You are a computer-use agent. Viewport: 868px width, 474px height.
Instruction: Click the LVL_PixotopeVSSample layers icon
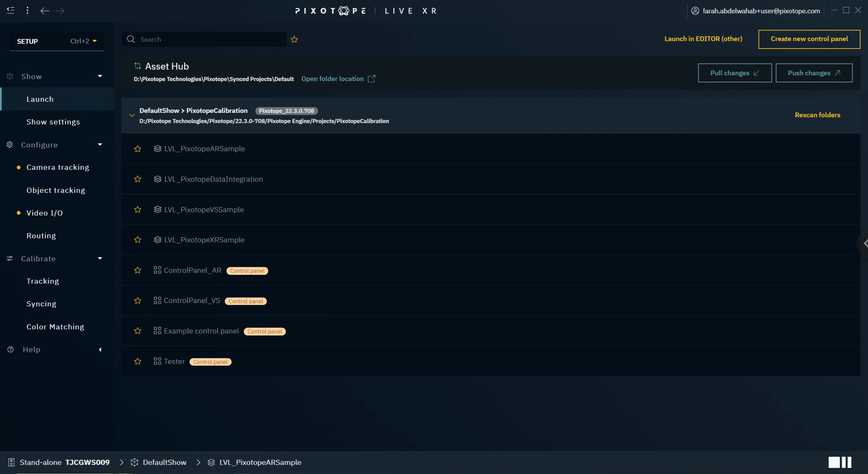pos(157,209)
